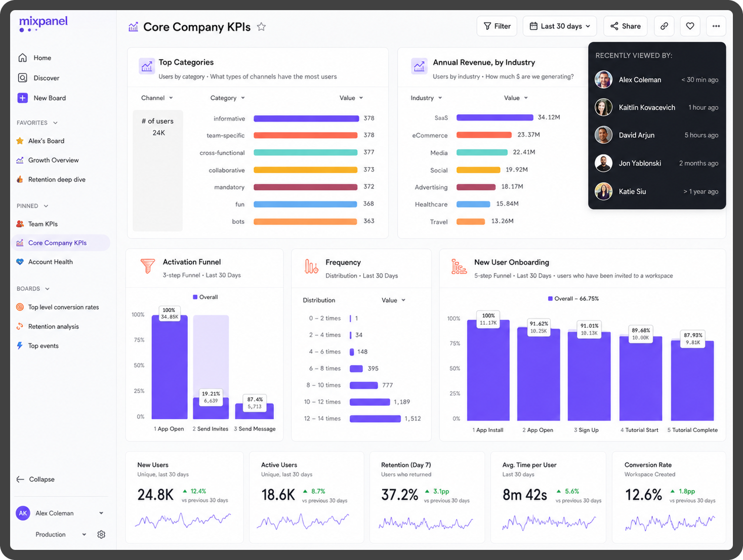Open Value dropdown in Top Categories

click(x=351, y=98)
